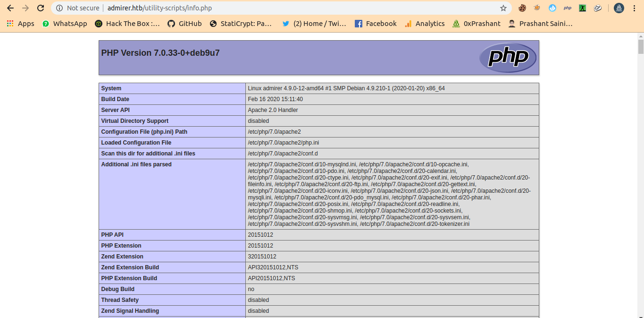The height and width of the screenshot is (318, 644).
Task: Bookmark this page with the star icon
Action: click(x=503, y=8)
